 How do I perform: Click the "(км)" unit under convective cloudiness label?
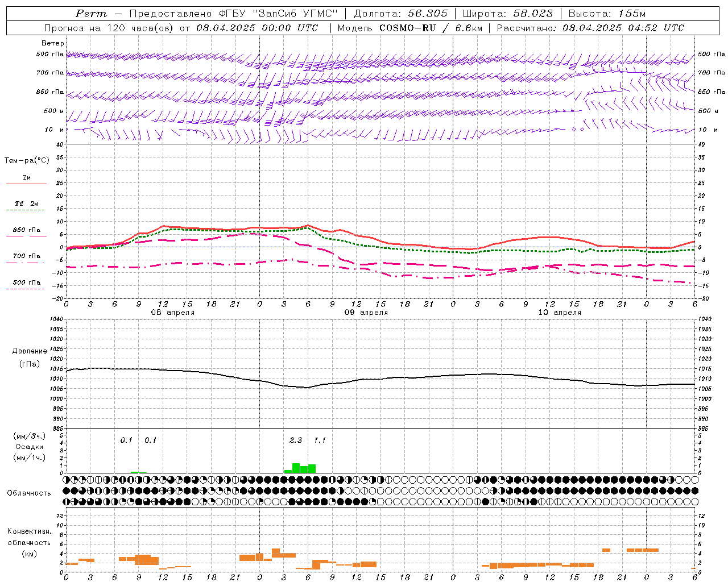point(29,554)
